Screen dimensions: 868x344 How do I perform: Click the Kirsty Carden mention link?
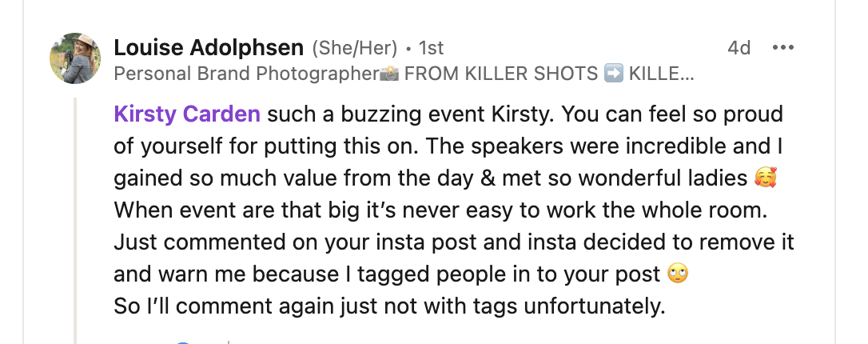[187, 114]
